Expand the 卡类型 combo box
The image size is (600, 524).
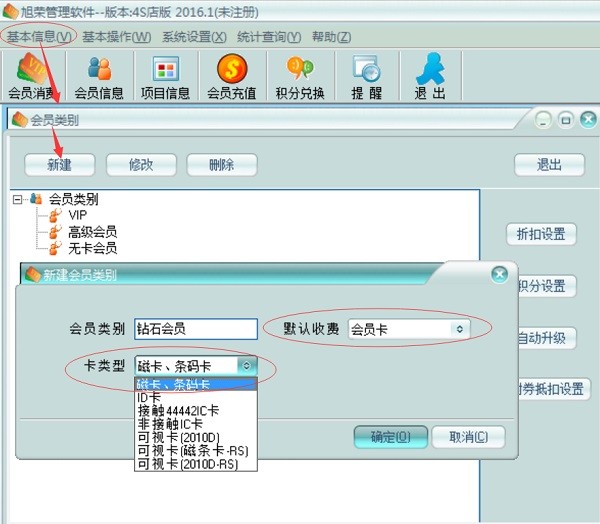pos(247,366)
